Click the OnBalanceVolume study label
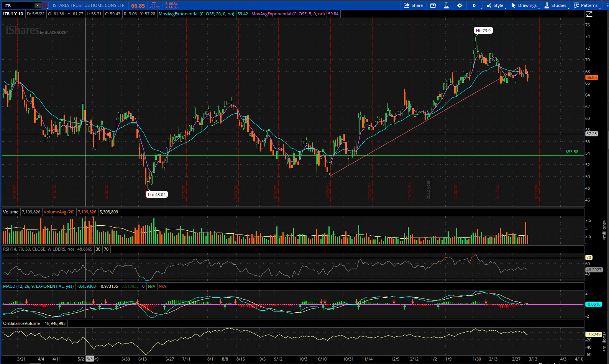The width and height of the screenshot is (609, 364). (x=21, y=323)
